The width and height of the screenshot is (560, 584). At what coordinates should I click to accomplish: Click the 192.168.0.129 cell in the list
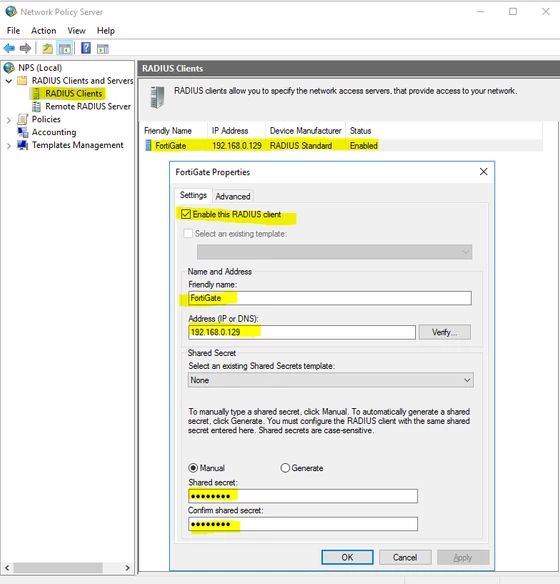click(237, 146)
